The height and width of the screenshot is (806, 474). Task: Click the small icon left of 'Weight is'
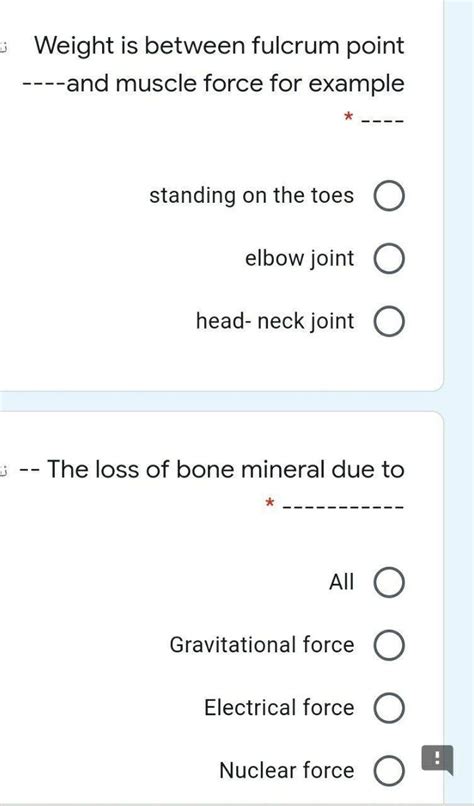pyautogui.click(x=3, y=48)
